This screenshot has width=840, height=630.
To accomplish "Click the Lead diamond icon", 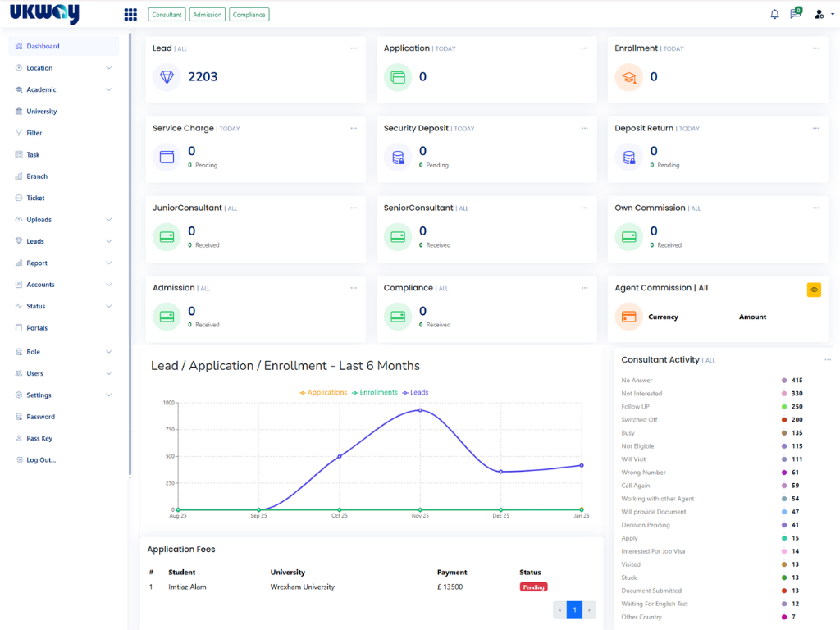I will [x=167, y=77].
